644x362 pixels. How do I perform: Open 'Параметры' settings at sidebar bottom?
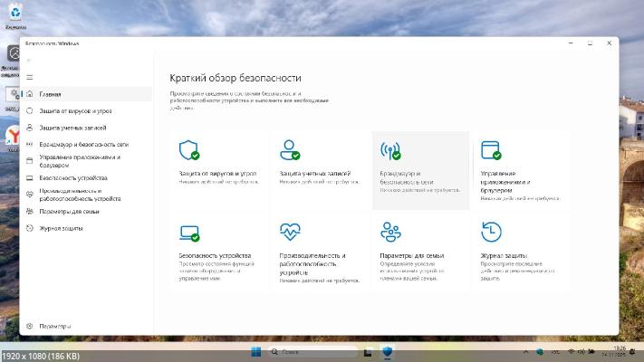pos(54,326)
